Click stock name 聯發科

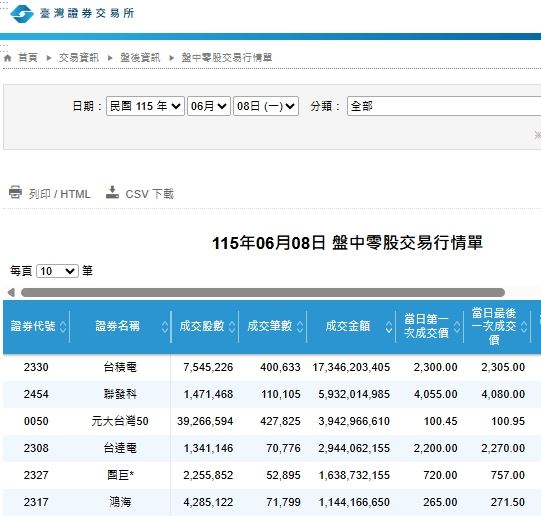(x=120, y=394)
